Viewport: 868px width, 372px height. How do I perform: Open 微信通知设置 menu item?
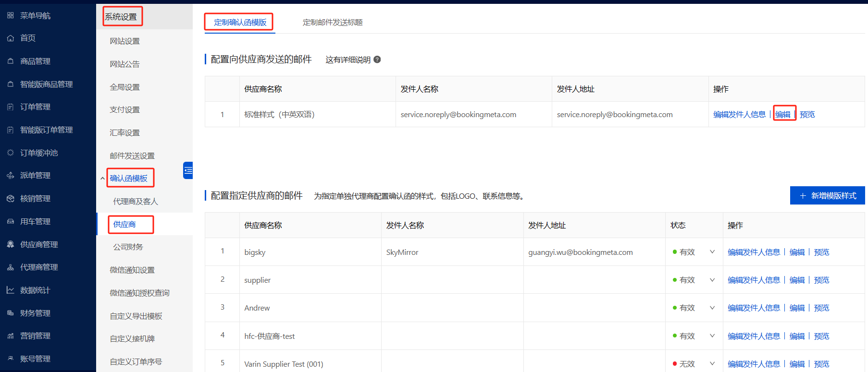pyautogui.click(x=132, y=270)
